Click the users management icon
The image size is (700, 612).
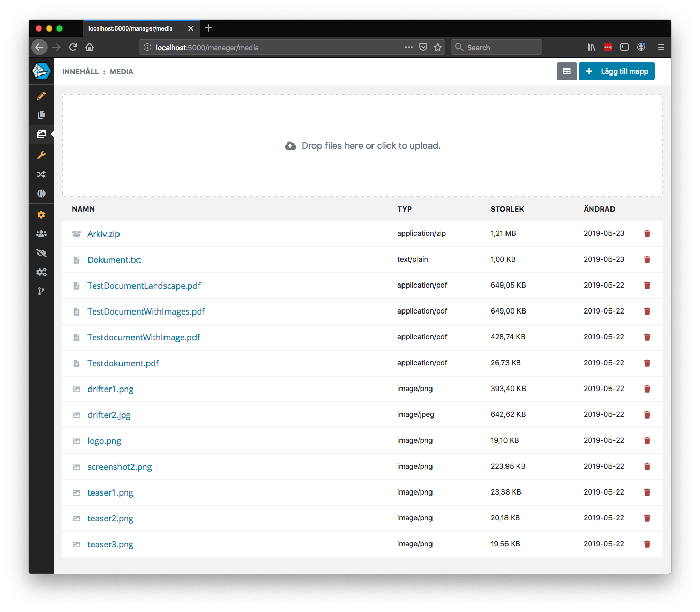41,233
